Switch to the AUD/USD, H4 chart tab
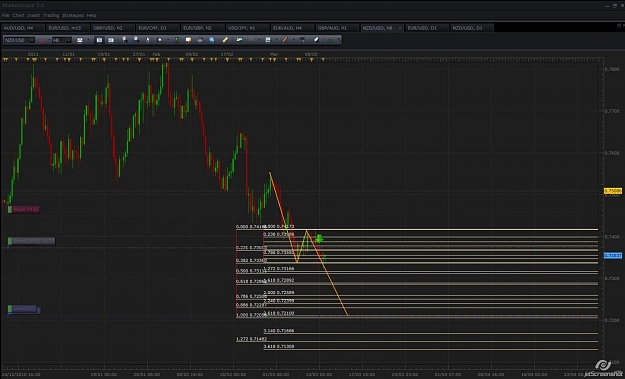Screen dimensions: 625x379 pyautogui.click(x=22, y=28)
